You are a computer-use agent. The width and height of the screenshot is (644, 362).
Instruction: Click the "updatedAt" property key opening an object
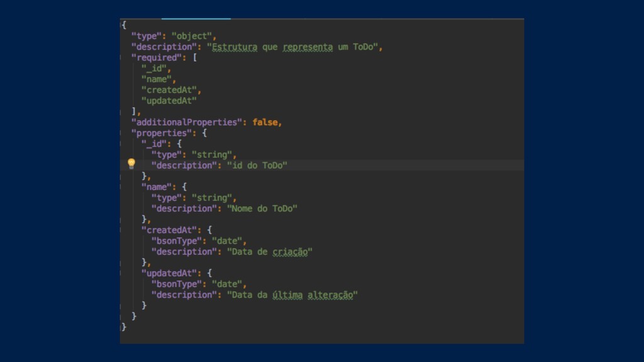(169, 273)
